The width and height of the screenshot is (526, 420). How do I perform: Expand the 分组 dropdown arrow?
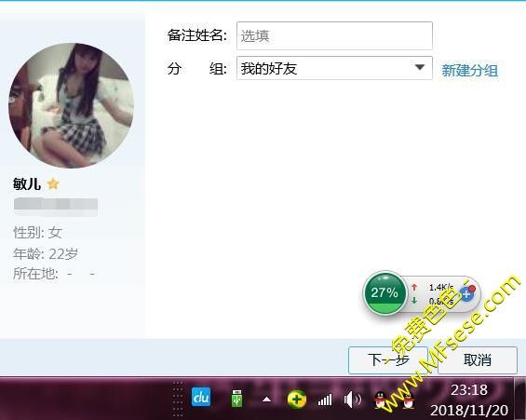419,68
